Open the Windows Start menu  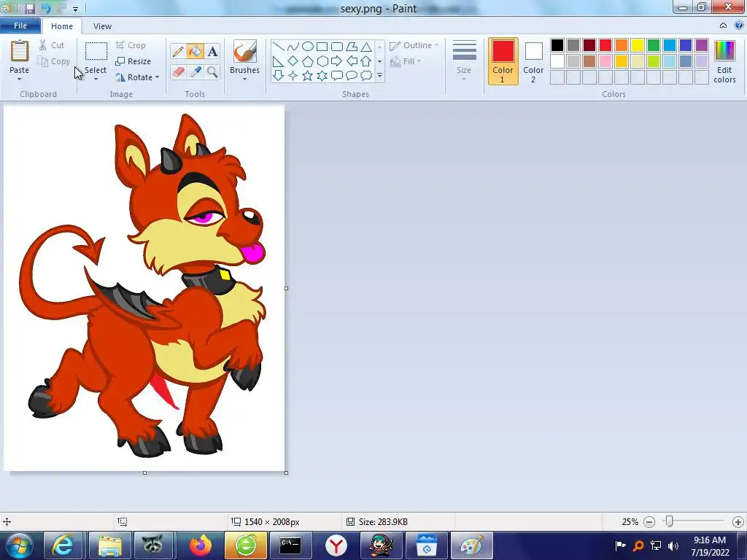click(20, 545)
